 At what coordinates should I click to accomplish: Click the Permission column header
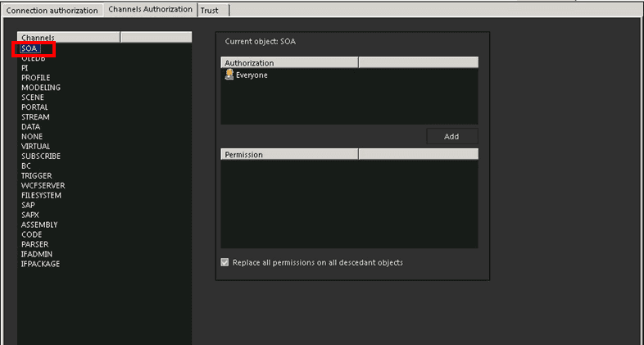click(x=289, y=154)
